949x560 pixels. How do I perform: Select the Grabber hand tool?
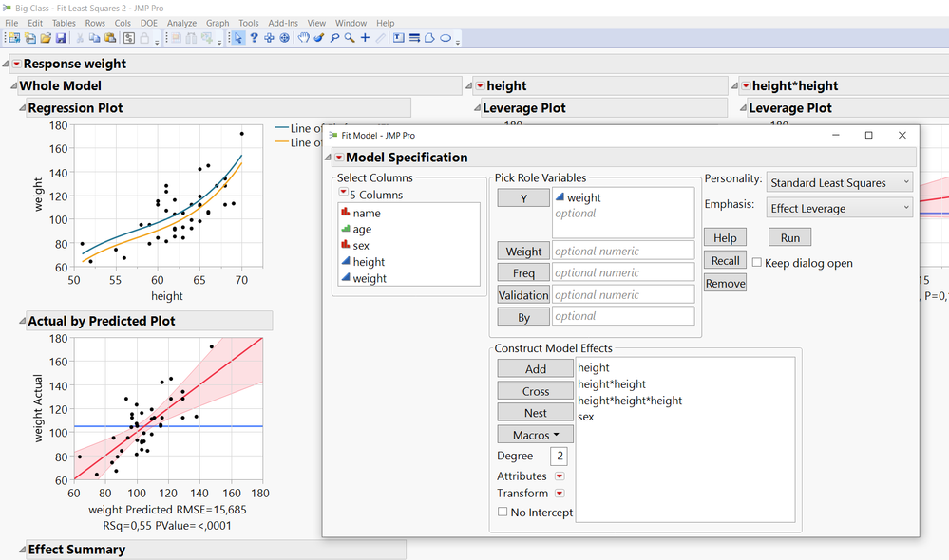[304, 38]
